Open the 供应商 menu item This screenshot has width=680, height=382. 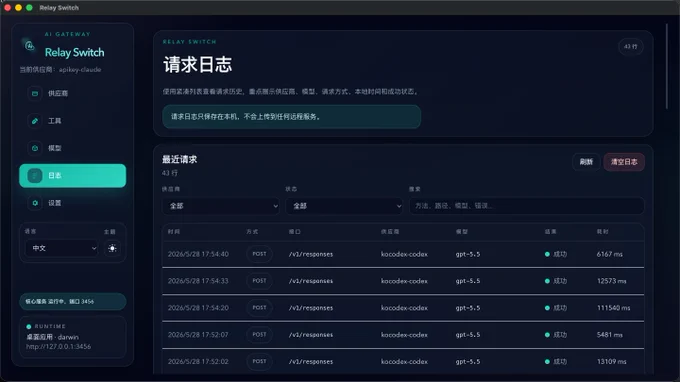[x=72, y=93]
